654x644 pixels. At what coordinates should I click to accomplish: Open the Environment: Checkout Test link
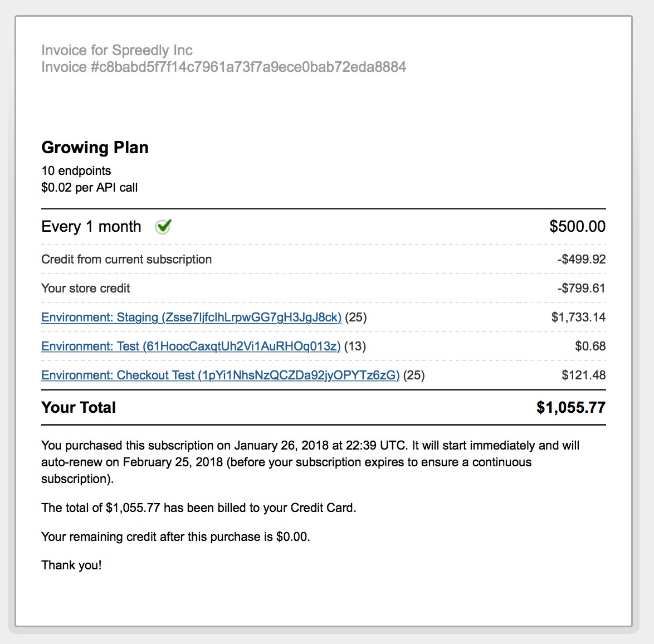[220, 375]
